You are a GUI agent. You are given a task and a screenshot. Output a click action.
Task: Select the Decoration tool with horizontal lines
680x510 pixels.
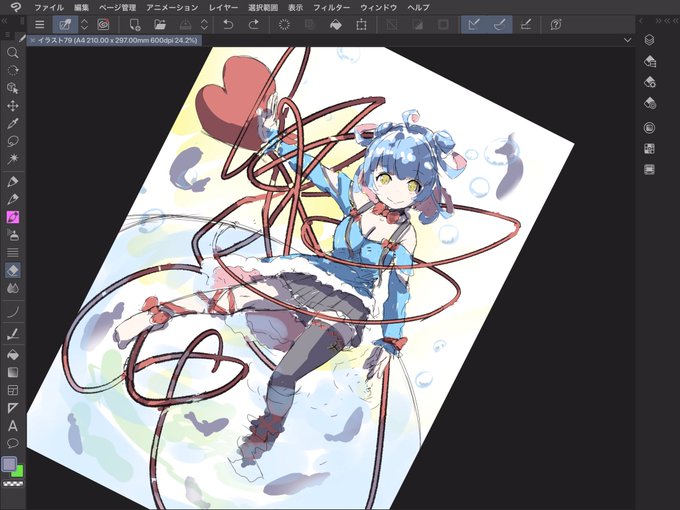pos(13,252)
